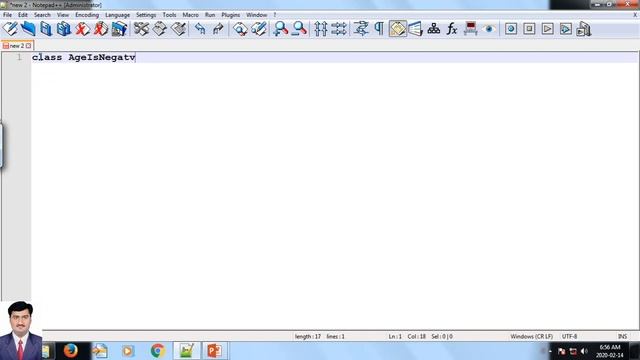Toggle 'INS' insert mode in status bar

click(622, 337)
